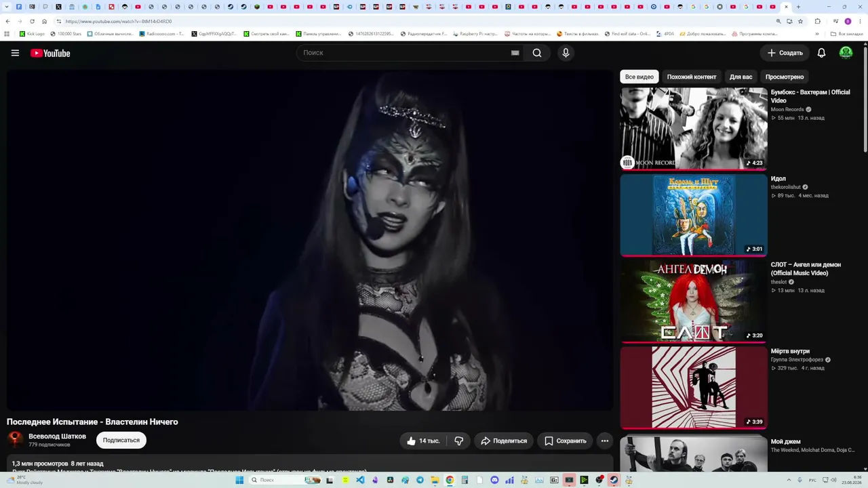Open Telegram from the taskbar

pyautogui.click(x=420, y=480)
